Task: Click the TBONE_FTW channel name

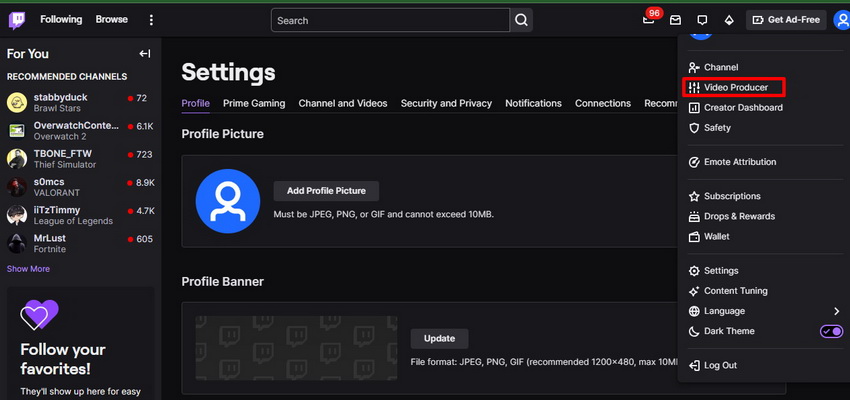Action: pos(63,154)
